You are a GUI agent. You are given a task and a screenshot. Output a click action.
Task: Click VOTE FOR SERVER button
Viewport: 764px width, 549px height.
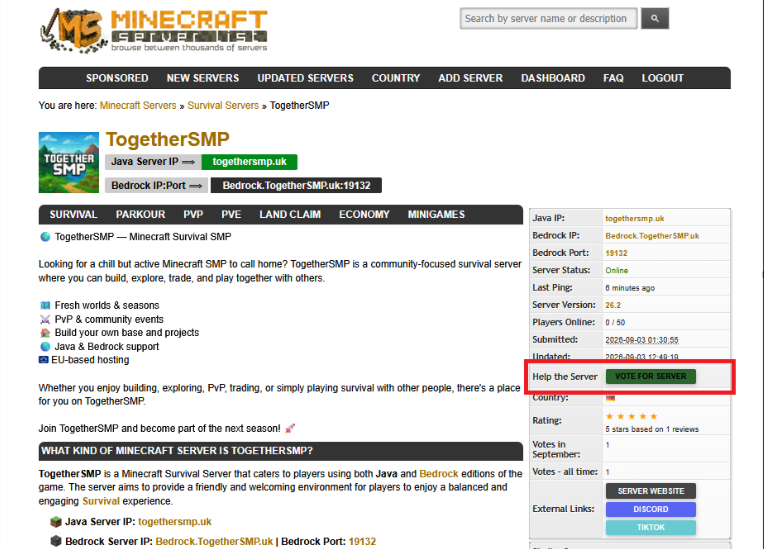click(x=650, y=376)
